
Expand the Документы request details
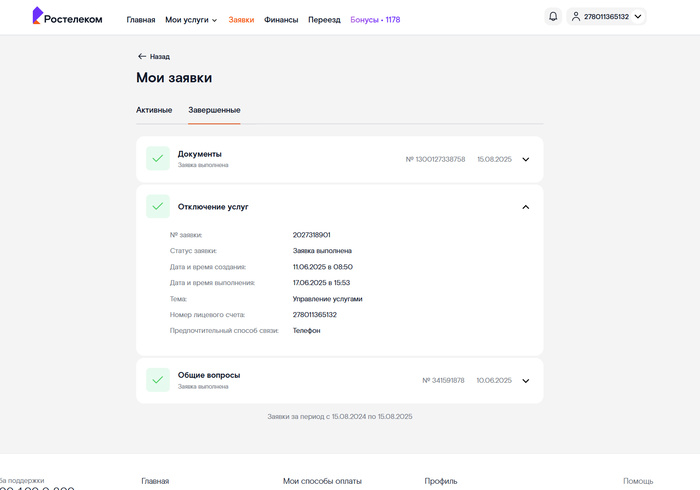[x=526, y=159]
